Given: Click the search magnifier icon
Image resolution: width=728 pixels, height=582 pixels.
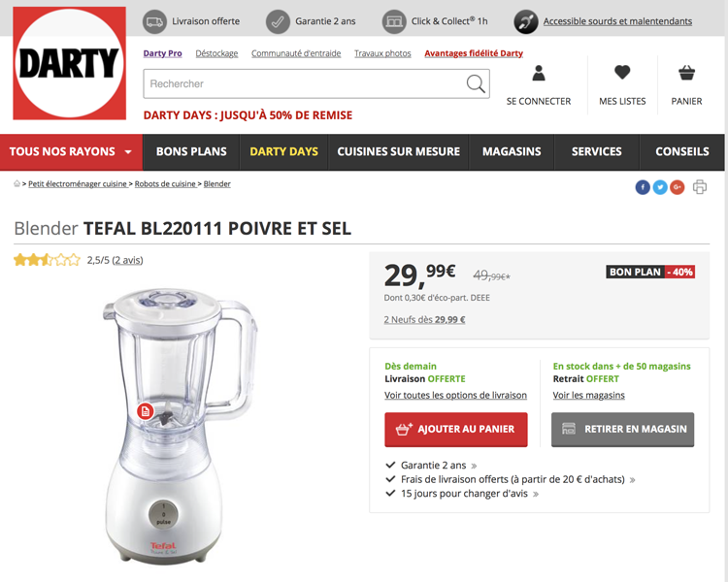Looking at the screenshot, I should [476, 84].
